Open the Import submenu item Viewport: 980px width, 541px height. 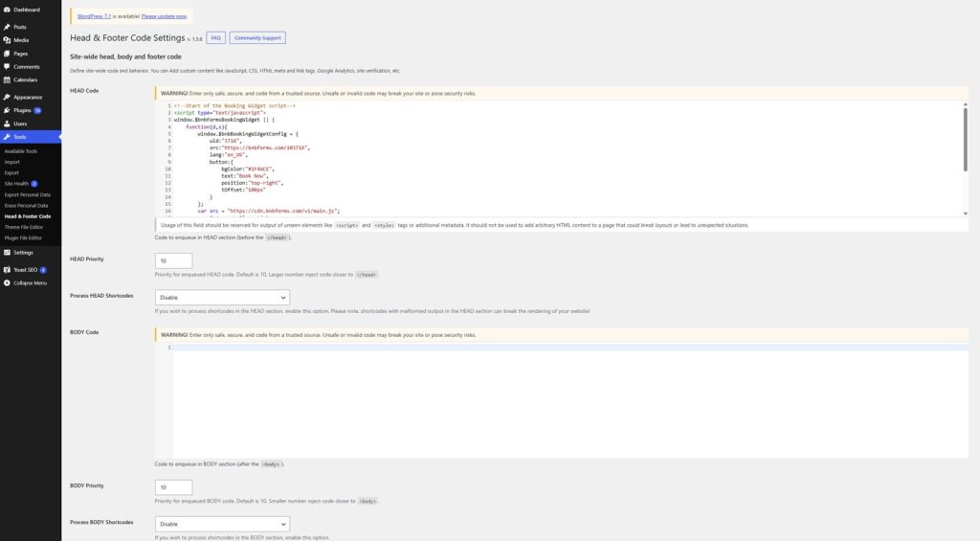pos(11,162)
